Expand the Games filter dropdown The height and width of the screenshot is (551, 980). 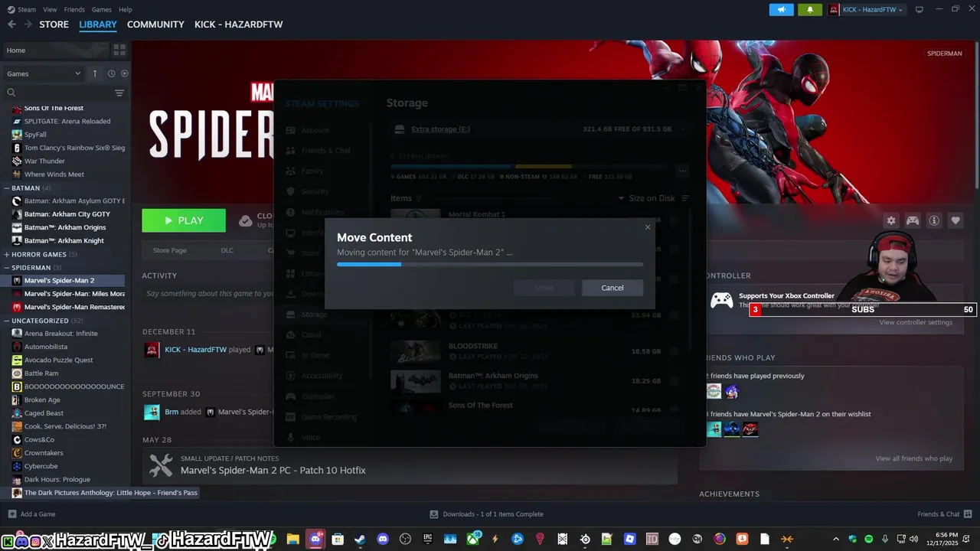point(44,73)
